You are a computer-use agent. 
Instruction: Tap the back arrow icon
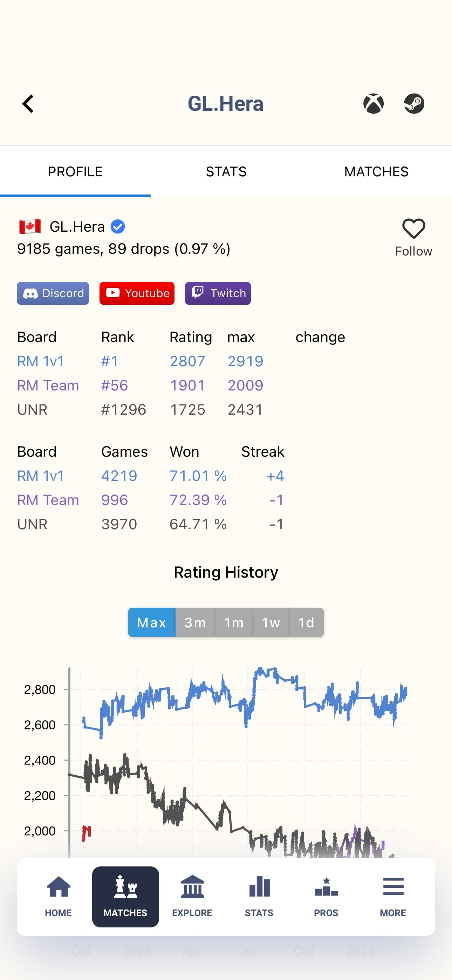pos(28,104)
